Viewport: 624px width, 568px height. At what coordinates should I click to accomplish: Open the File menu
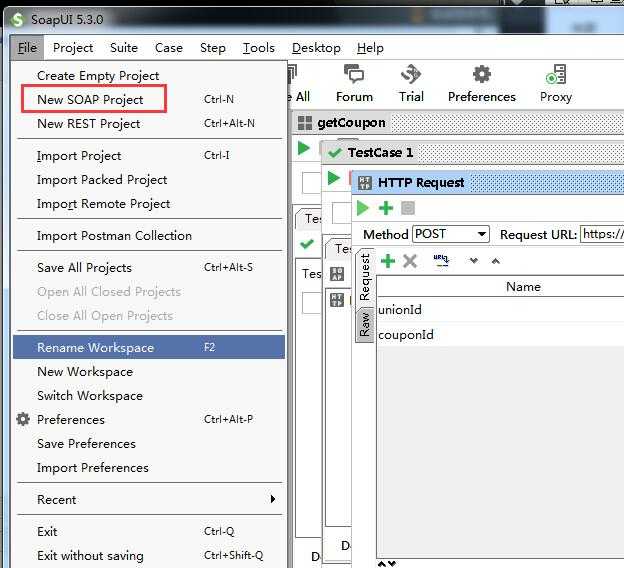click(x=27, y=48)
